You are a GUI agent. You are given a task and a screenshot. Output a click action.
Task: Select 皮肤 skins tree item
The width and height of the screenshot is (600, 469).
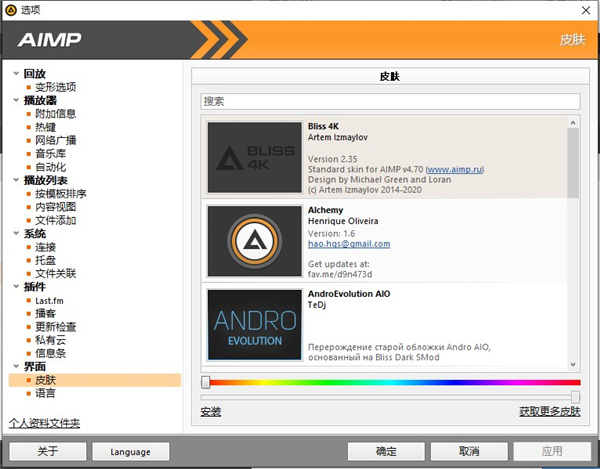click(x=95, y=380)
